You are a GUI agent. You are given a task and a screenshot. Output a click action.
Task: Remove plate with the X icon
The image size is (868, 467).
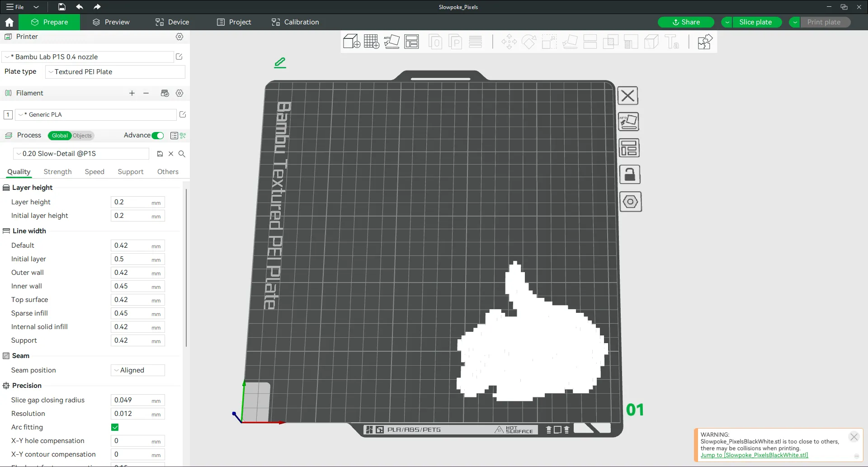pos(627,96)
